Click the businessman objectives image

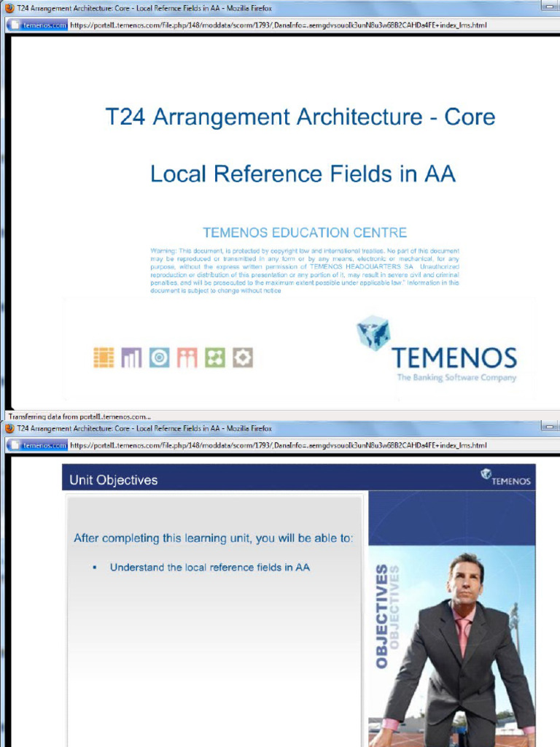click(x=452, y=646)
